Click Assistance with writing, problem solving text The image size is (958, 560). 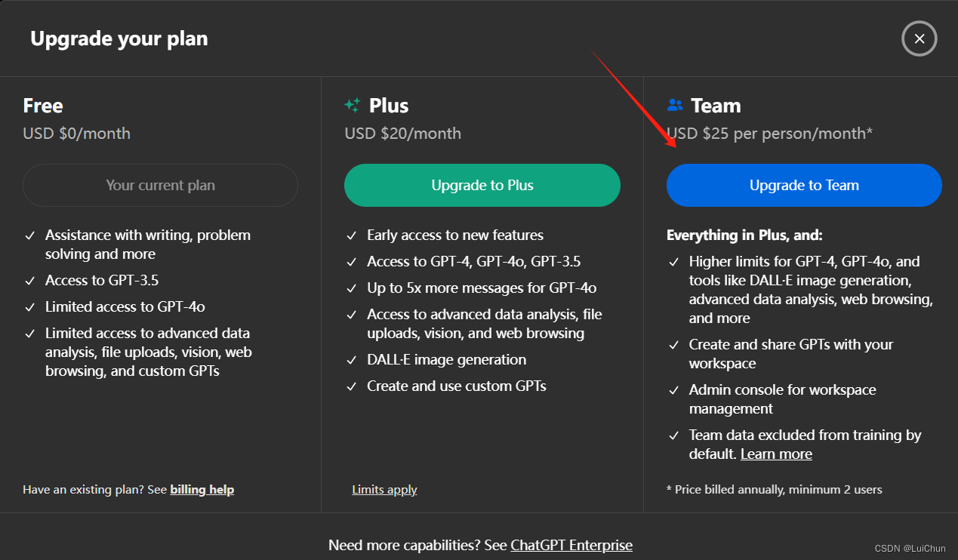point(148,245)
